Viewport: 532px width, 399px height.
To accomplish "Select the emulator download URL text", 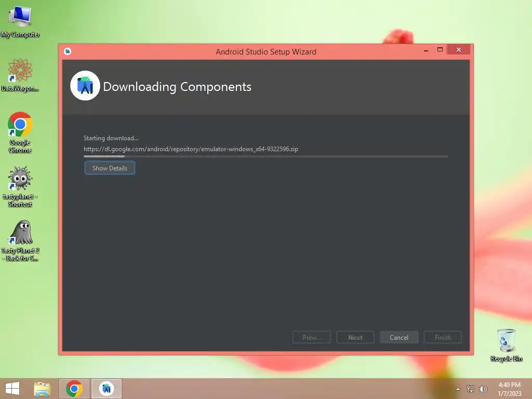I will 191,149.
